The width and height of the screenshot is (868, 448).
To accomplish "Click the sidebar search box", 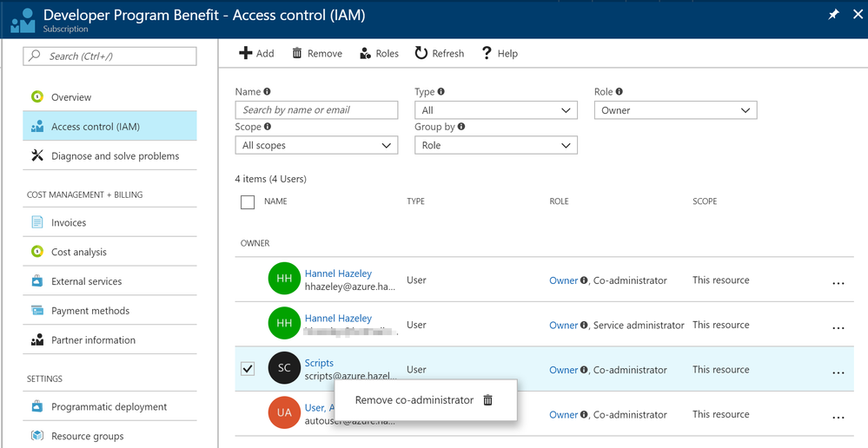I will point(109,56).
